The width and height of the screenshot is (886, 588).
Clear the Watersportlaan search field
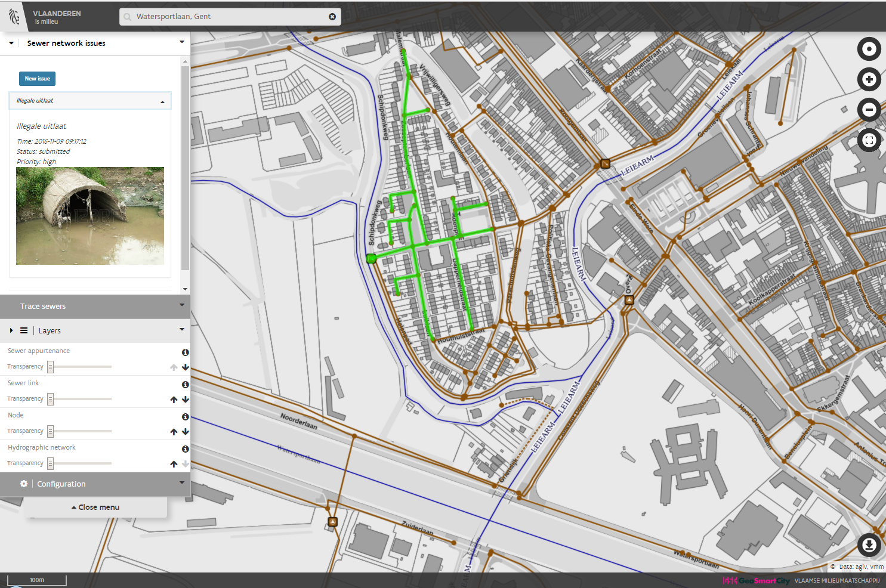pos(332,17)
